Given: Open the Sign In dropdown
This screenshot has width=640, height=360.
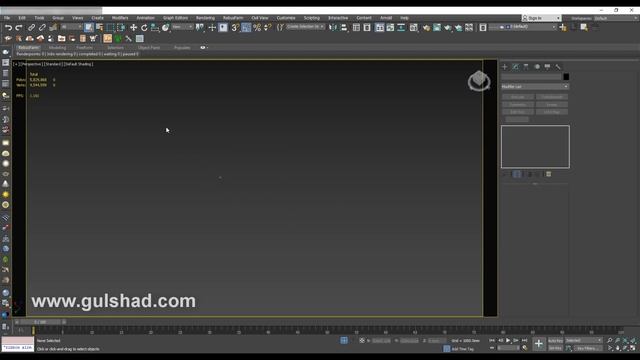Looking at the screenshot, I should [x=542, y=18].
